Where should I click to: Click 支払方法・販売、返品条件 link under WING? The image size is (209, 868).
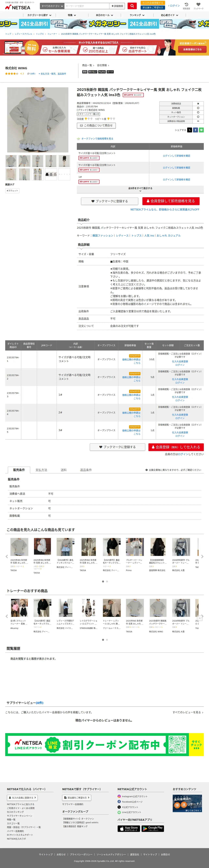pyautogui.click(x=53, y=73)
